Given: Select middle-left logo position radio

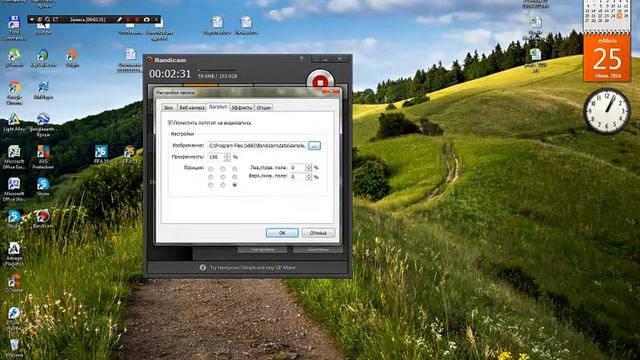Looking at the screenshot, I should click(211, 177).
